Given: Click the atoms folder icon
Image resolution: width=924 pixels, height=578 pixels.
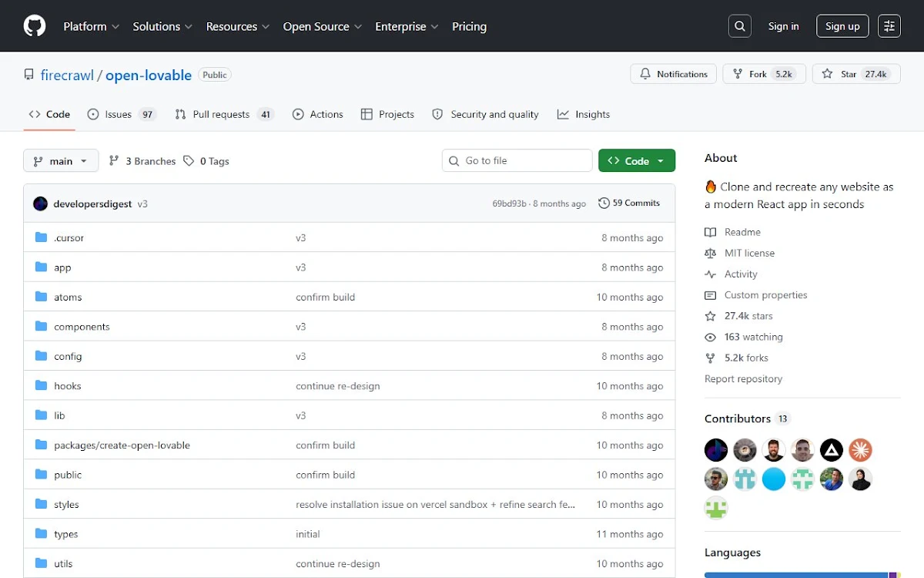Looking at the screenshot, I should 42,297.
